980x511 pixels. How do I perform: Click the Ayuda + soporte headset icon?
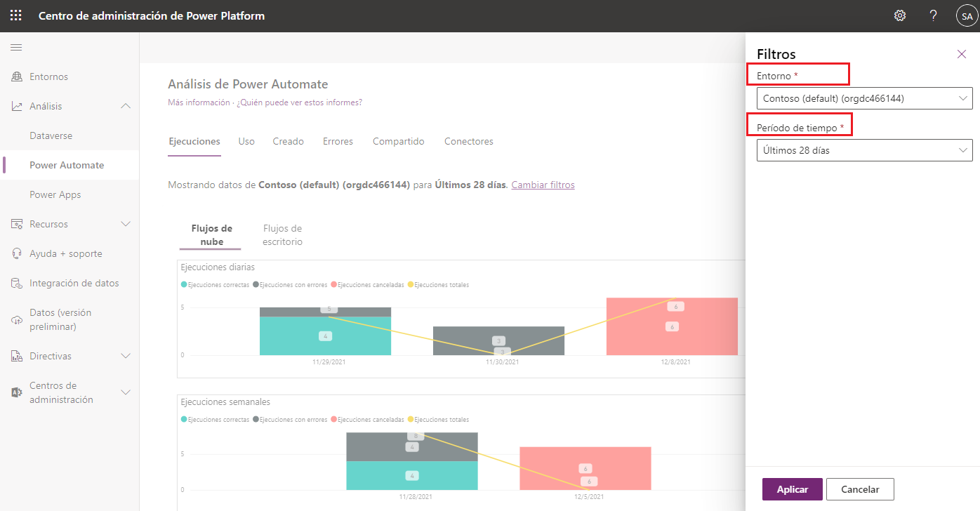(x=17, y=253)
